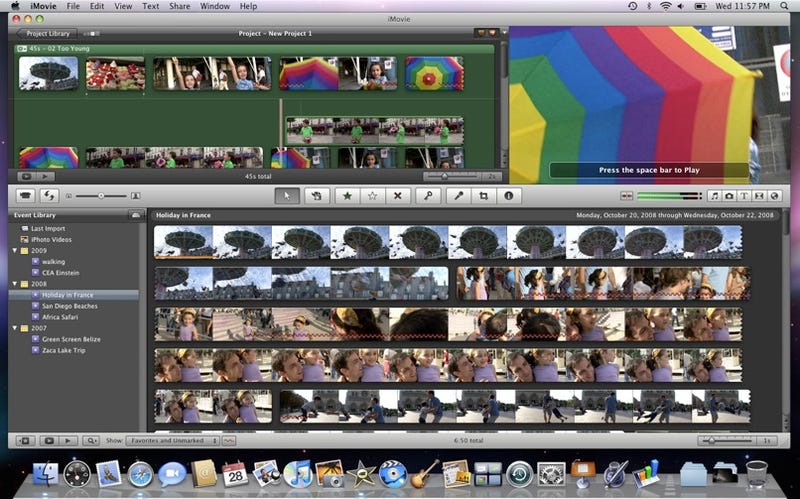Viewport: 800px width, 499px height.
Task: Open iMovie star icon in Dock
Action: 361,474
